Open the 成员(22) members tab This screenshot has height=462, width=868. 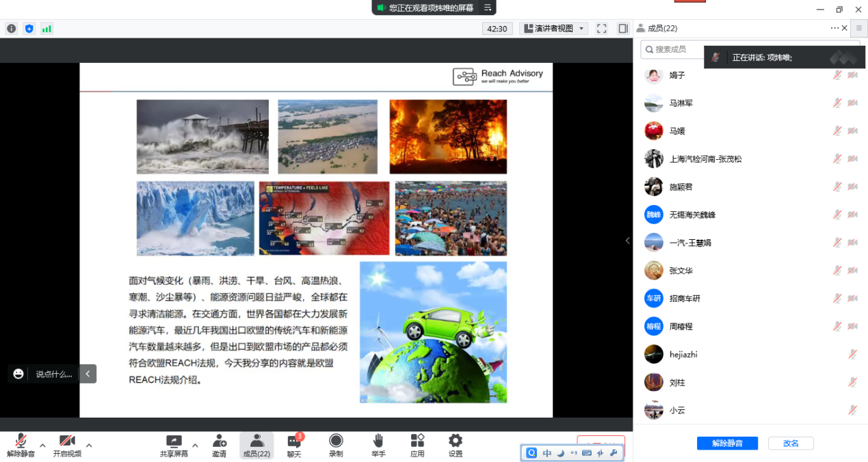pos(257,445)
